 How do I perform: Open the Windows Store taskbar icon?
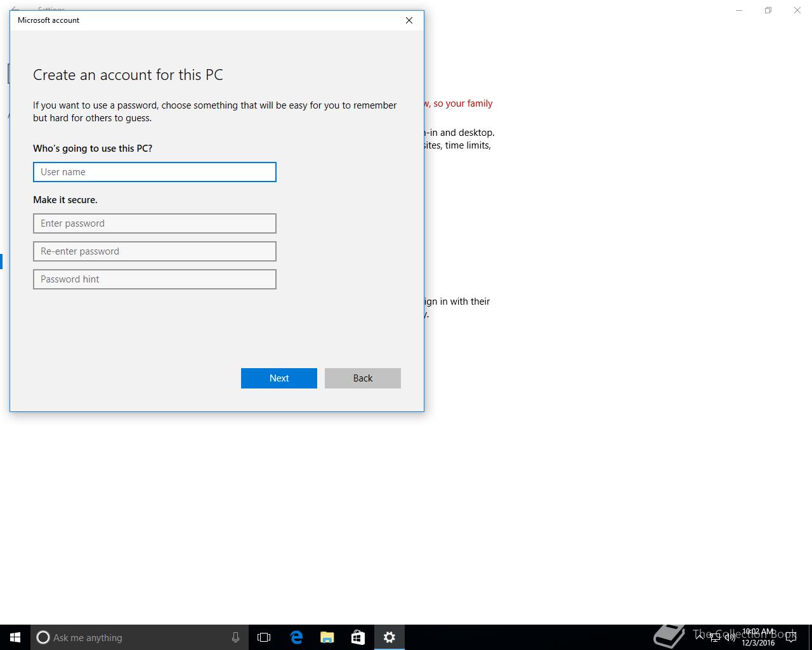click(x=358, y=637)
